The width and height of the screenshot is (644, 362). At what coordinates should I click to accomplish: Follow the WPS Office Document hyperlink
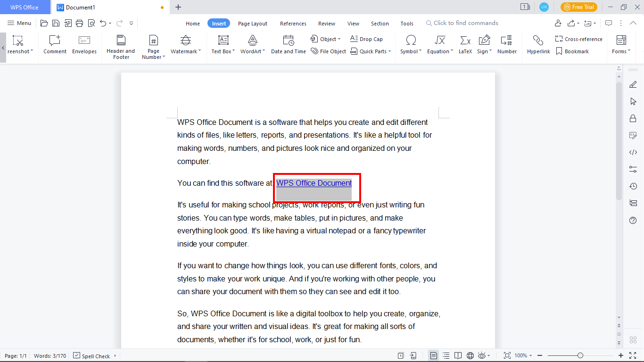click(x=314, y=183)
